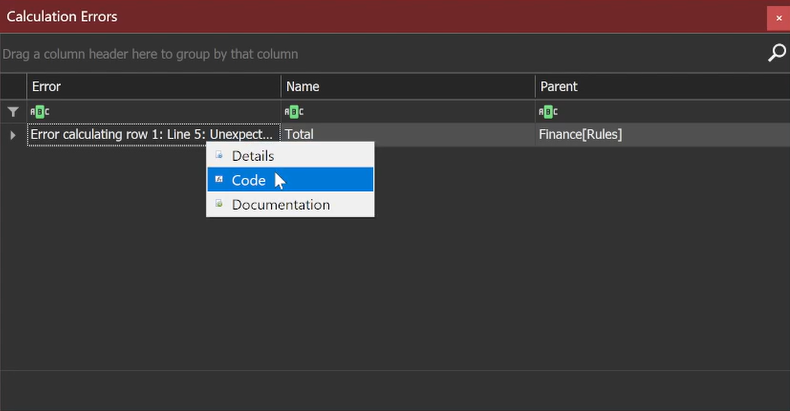The width and height of the screenshot is (790, 411).
Task: Click the funnel icon in the filter row
Action: point(13,112)
